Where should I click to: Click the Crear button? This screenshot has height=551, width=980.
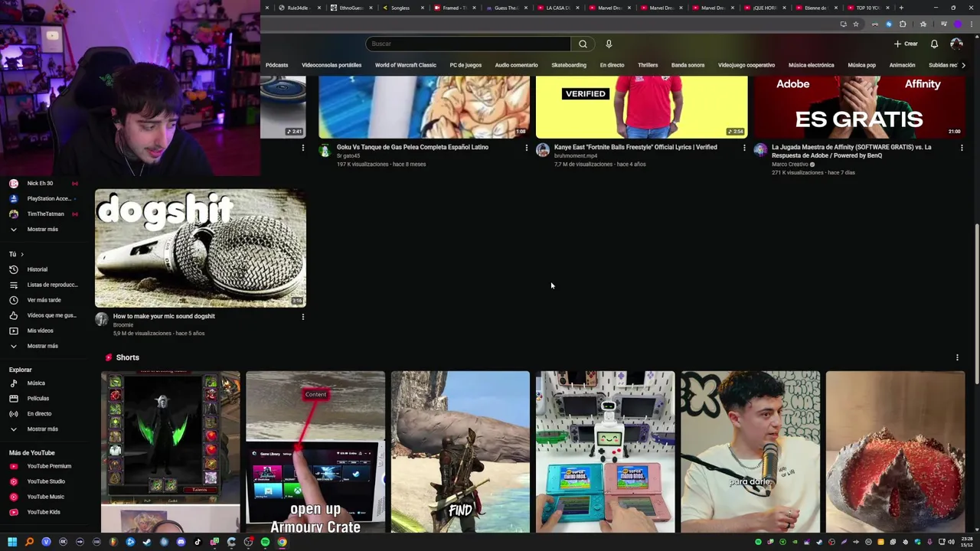[906, 44]
